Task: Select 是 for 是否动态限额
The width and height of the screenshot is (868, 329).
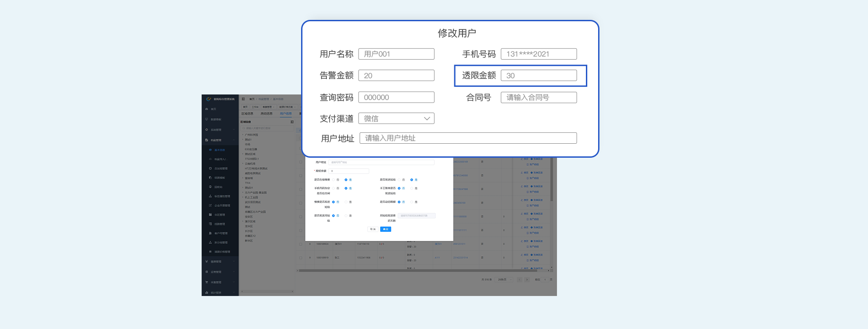Action: pyautogui.click(x=412, y=202)
